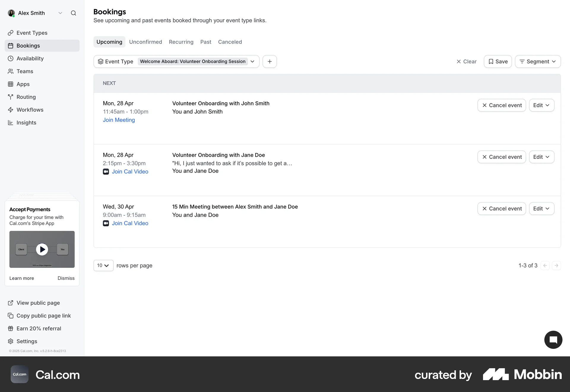Dismiss the Accept Payments card
570x392 pixels.
coord(66,278)
